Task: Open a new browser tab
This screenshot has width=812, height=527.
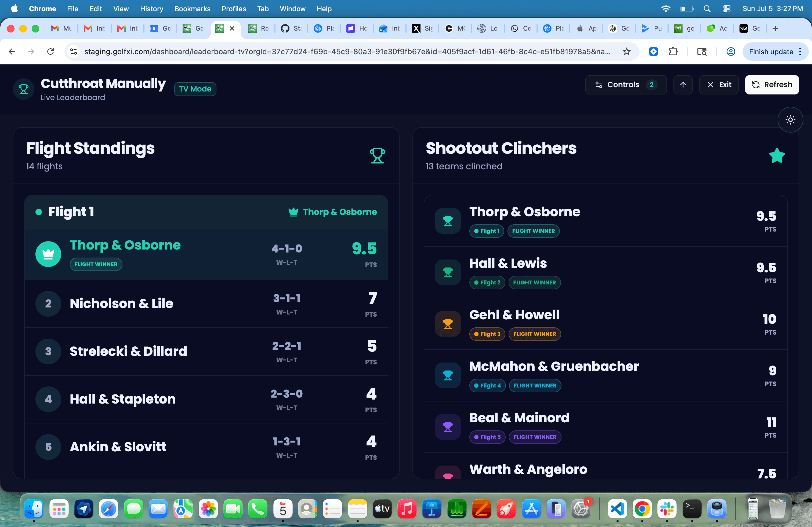Action: pos(775,29)
